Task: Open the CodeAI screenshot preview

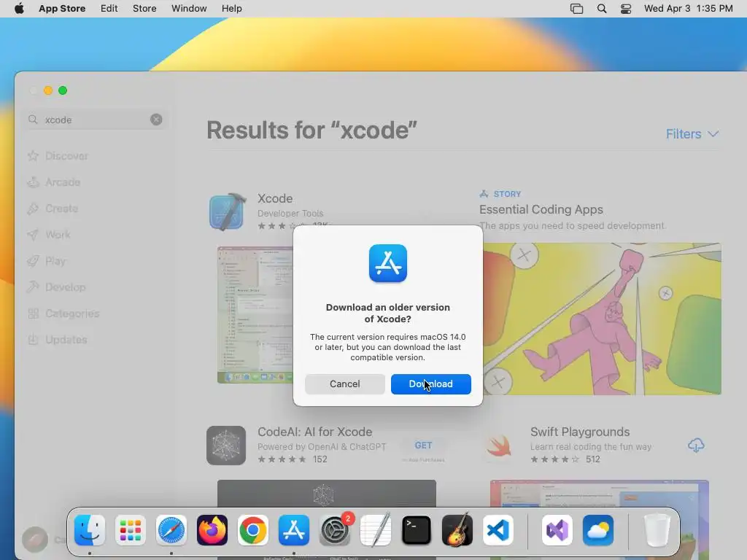Action: [x=327, y=494]
